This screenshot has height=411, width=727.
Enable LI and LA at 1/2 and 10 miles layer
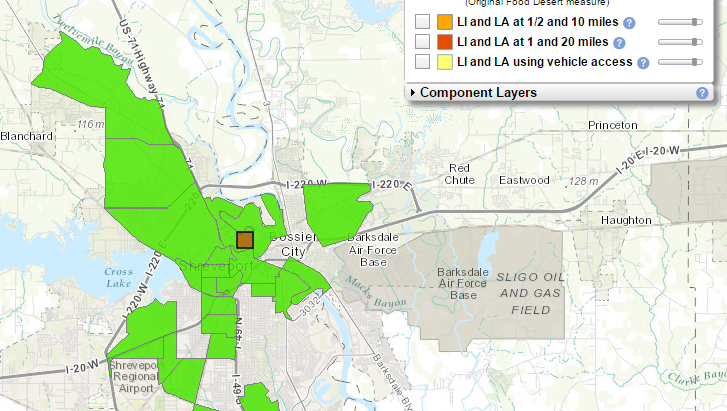point(422,22)
